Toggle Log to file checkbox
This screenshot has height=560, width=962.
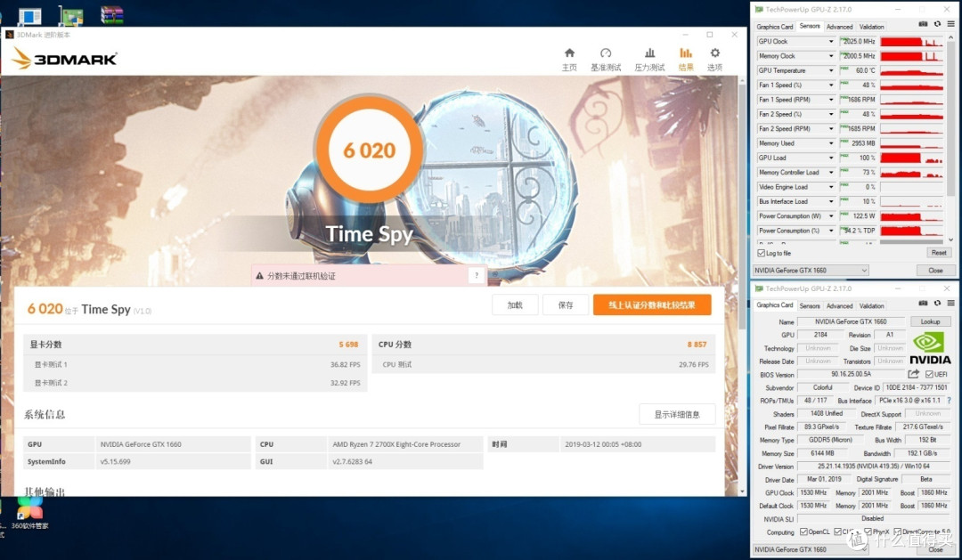[x=762, y=253]
